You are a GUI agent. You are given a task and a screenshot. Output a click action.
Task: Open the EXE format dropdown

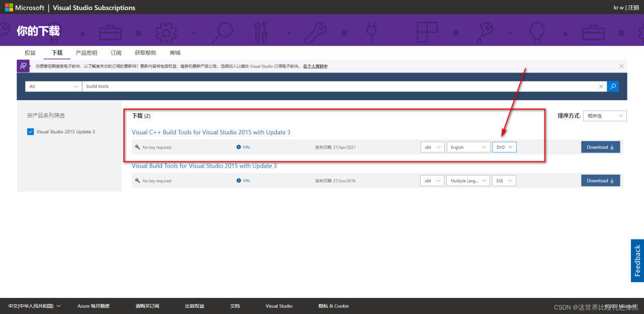(x=504, y=180)
